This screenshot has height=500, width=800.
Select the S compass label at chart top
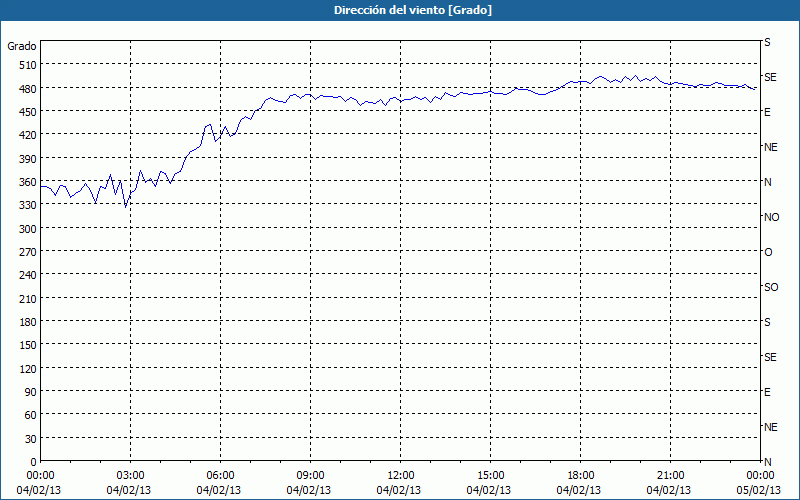point(767,43)
